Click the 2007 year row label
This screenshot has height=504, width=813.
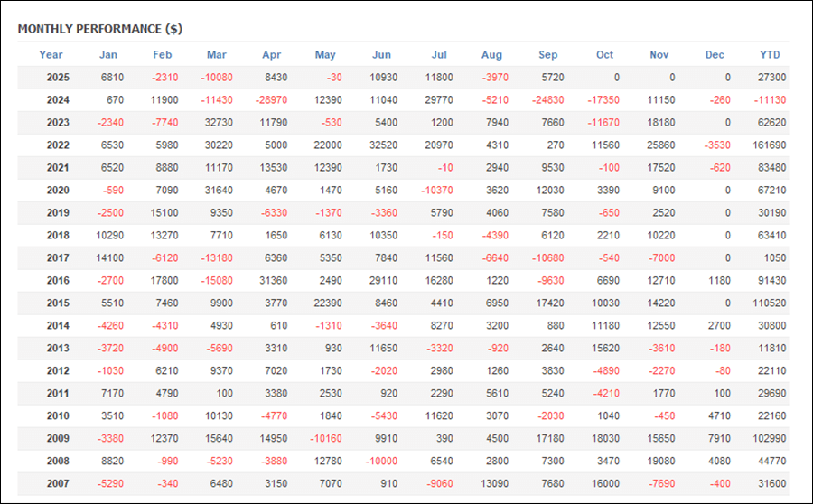[58, 483]
